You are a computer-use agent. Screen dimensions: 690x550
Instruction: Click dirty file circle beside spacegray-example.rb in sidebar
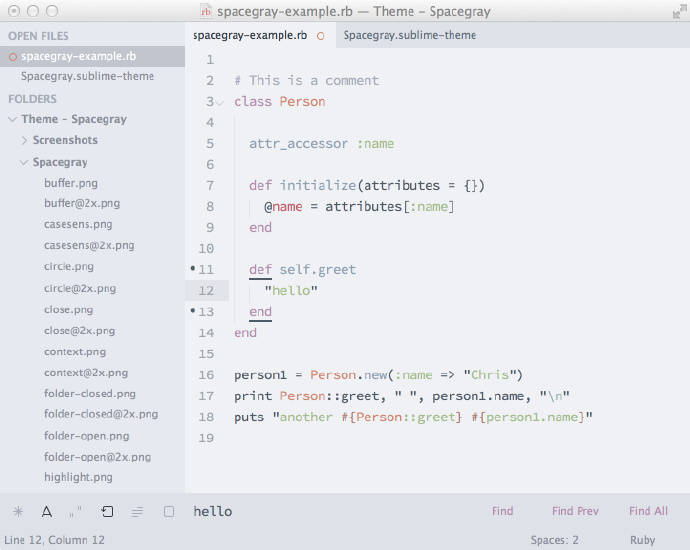point(13,57)
